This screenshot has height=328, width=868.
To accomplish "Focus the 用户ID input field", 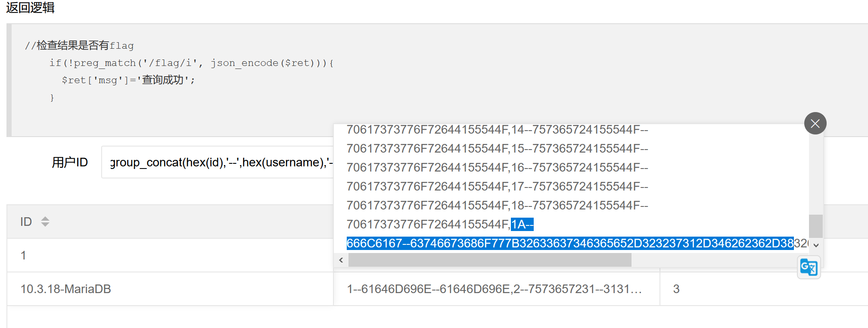I will tap(218, 162).
